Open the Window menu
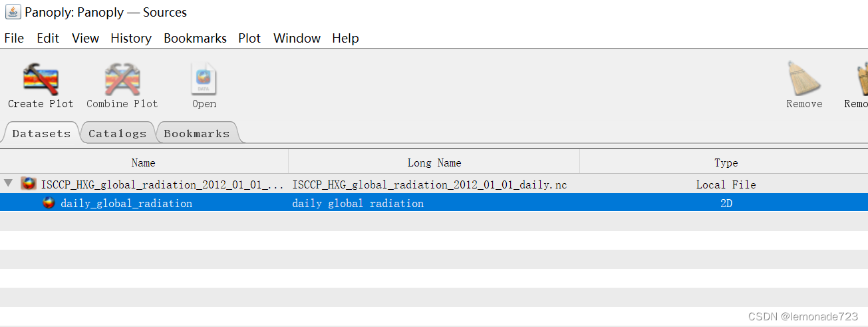This screenshot has width=868, height=327. coord(297,38)
